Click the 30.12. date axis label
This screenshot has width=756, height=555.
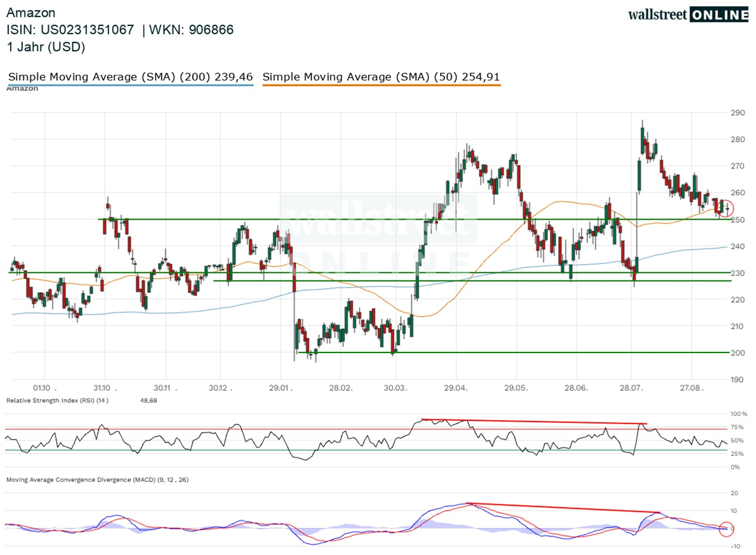click(x=220, y=388)
